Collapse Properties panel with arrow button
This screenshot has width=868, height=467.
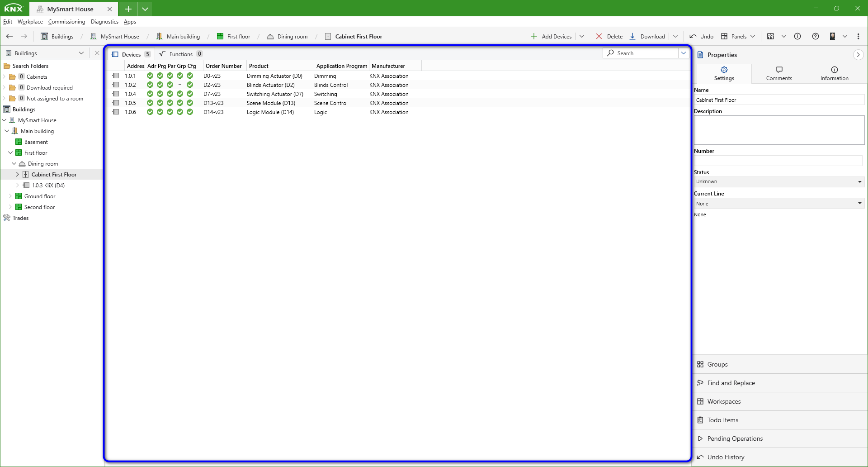tap(858, 55)
